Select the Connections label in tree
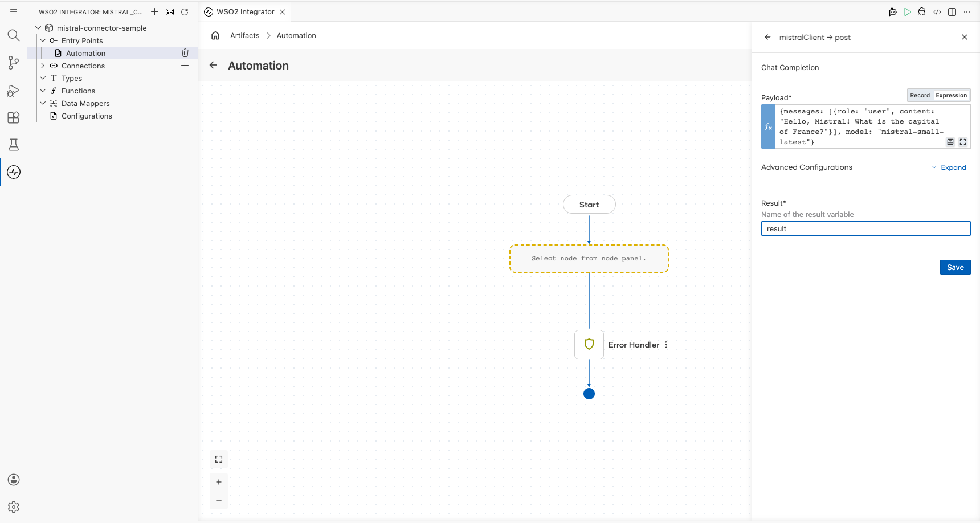 [83, 66]
